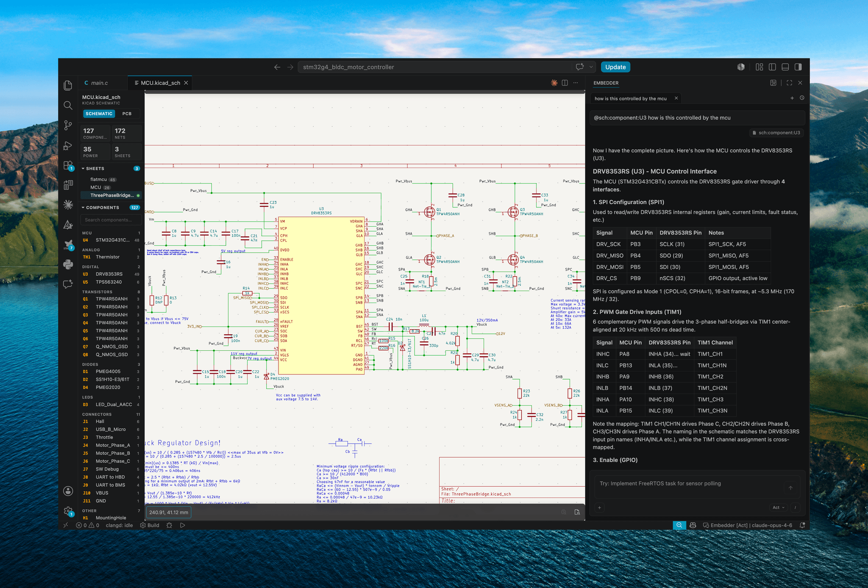
Task: Select connector J7 SW Debug in list
Action: point(111,469)
